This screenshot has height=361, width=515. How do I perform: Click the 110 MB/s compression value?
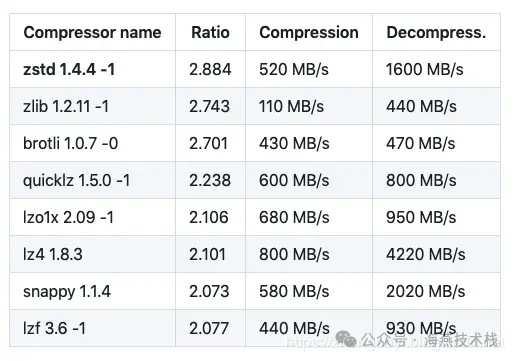[x=292, y=107]
